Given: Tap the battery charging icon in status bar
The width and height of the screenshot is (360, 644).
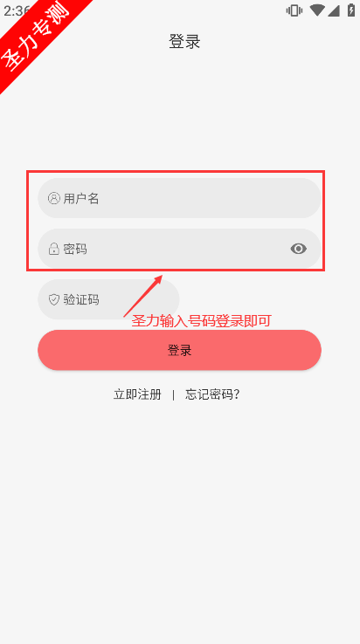Looking at the screenshot, I should 351,10.
